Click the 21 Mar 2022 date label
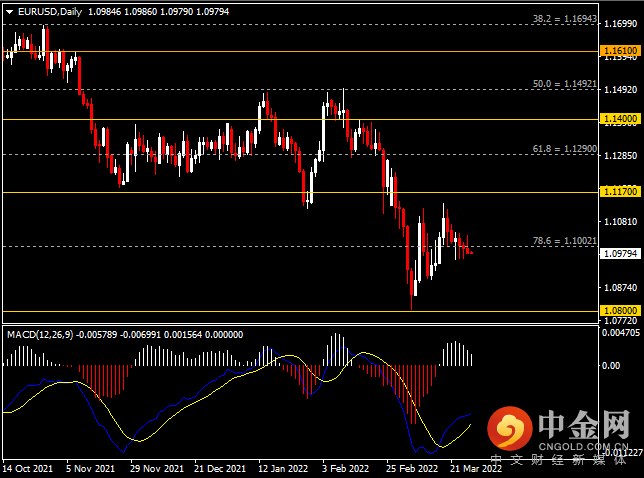The height and width of the screenshot is (478, 644). pos(476,469)
